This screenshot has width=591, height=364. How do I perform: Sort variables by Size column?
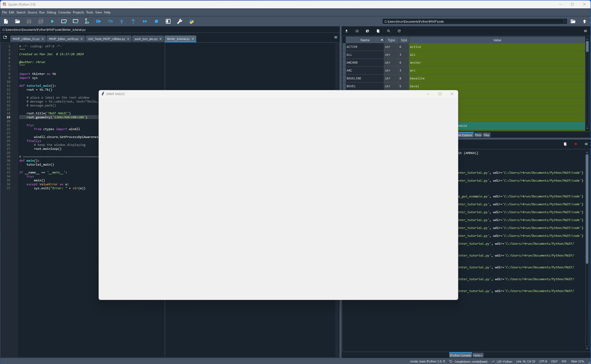point(404,40)
